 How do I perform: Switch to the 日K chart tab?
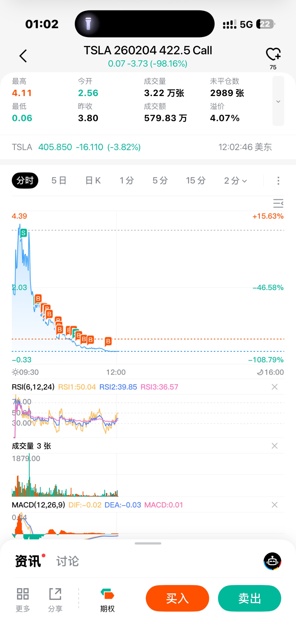93,180
